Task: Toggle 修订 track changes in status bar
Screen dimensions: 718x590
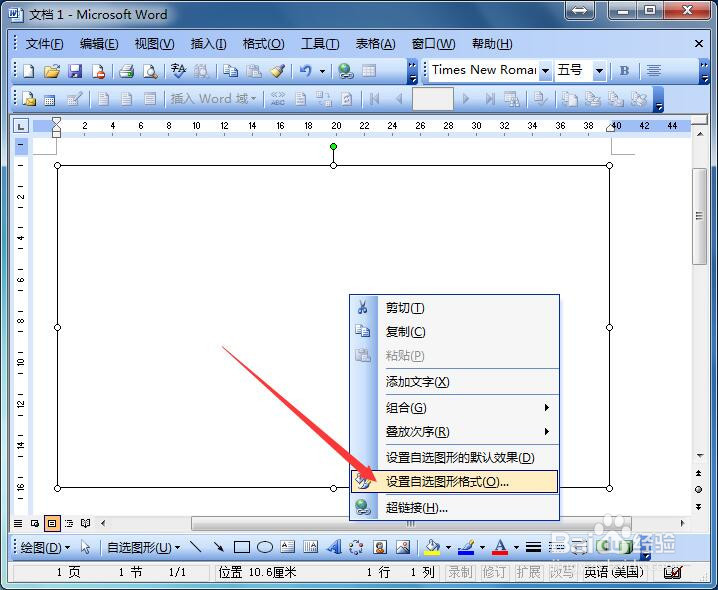Action: point(494,572)
